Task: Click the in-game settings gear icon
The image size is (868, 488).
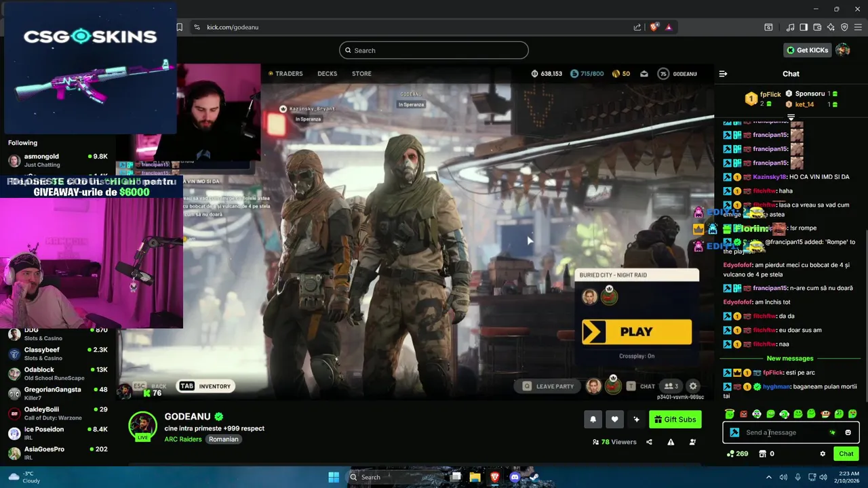Action: pos(693,386)
